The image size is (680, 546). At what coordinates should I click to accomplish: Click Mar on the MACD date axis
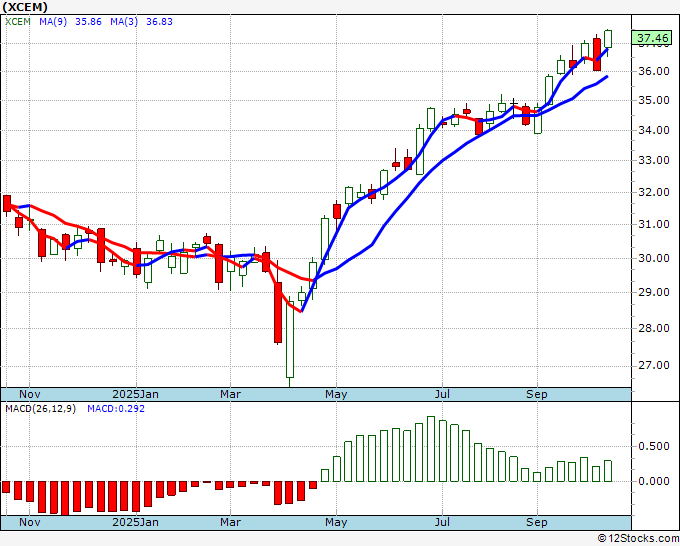point(230,522)
